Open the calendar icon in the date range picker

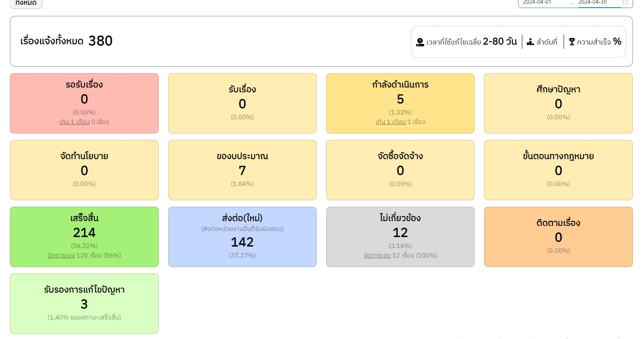click(625, 2)
